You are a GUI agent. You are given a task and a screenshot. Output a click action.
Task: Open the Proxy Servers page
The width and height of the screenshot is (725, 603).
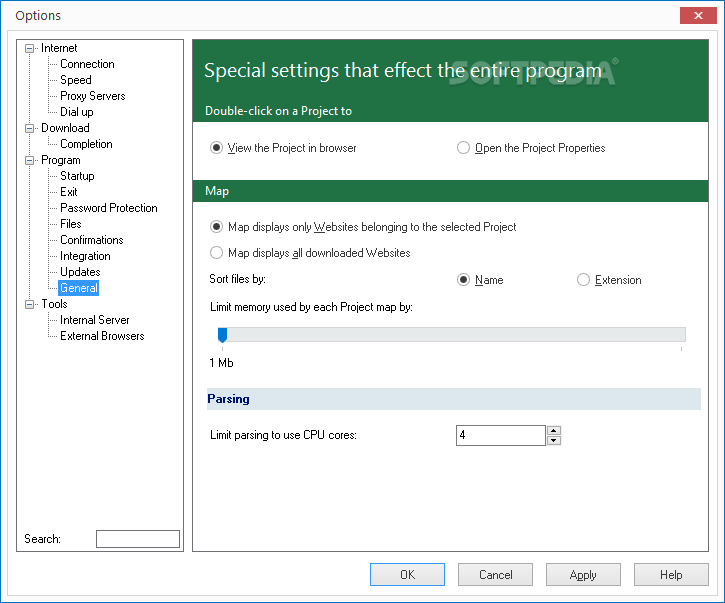(92, 96)
